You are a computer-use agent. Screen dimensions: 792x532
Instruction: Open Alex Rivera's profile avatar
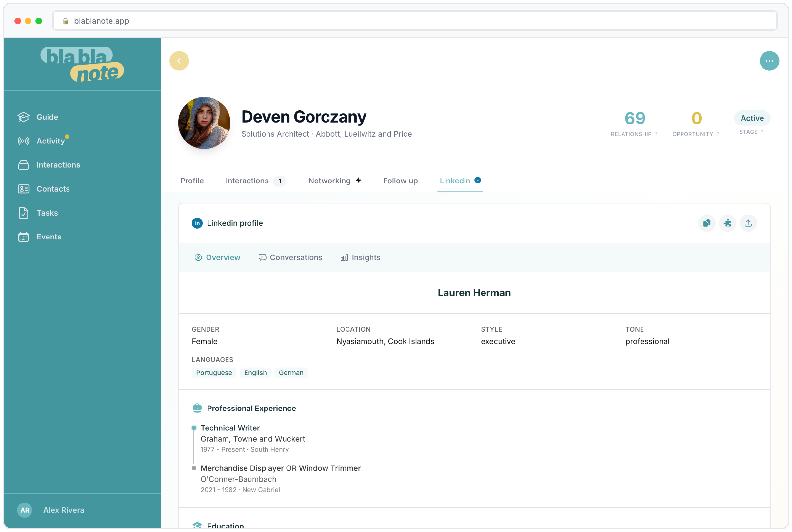[x=25, y=510]
